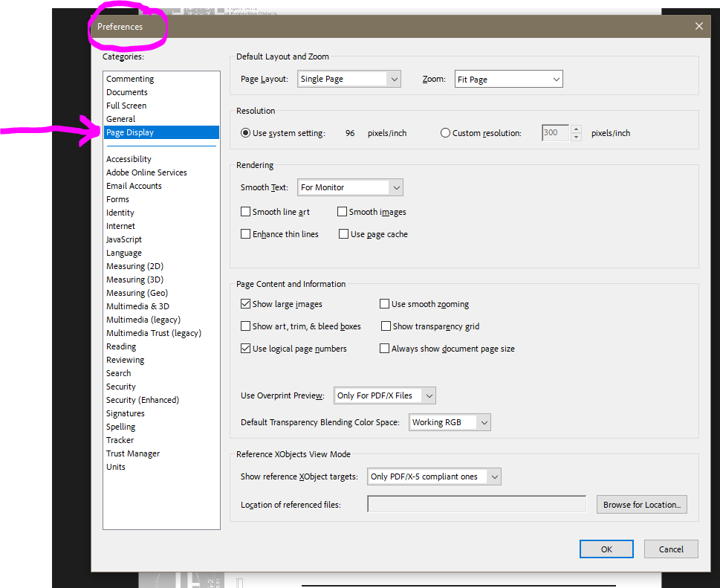Viewport: 720px width, 588px height.
Task: Check Always show document page size
Action: 384,348
